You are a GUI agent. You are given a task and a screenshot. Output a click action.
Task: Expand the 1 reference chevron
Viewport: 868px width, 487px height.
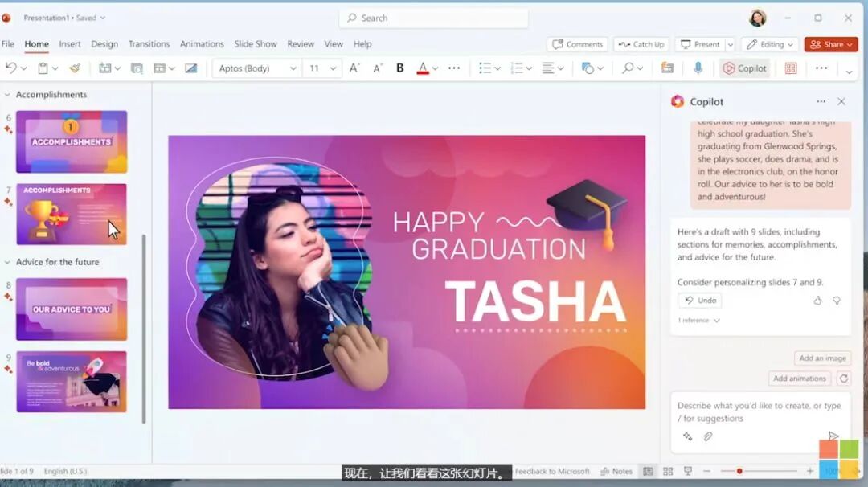(x=716, y=321)
